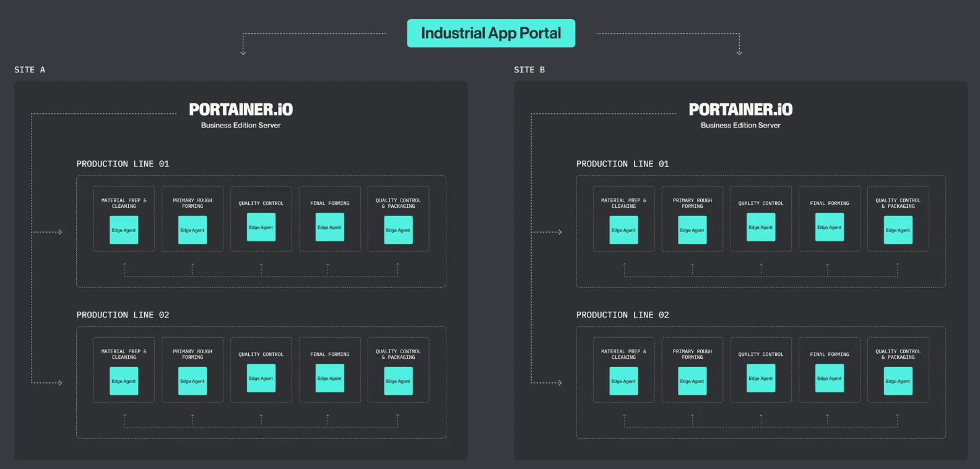Image resolution: width=980 pixels, height=469 pixels.
Task: Select Site B Line 01 Primary Rough Forming Edge Agent
Action: pos(692,230)
